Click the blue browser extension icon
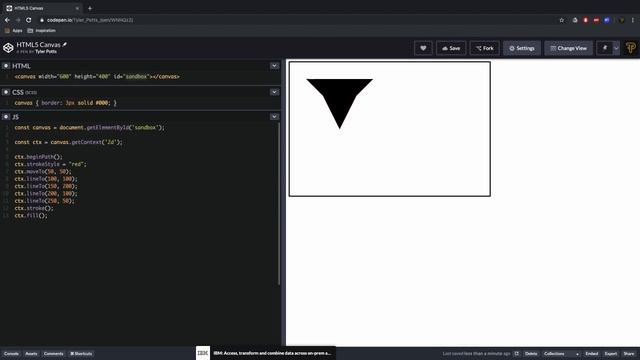The image size is (640, 360). (x=607, y=20)
